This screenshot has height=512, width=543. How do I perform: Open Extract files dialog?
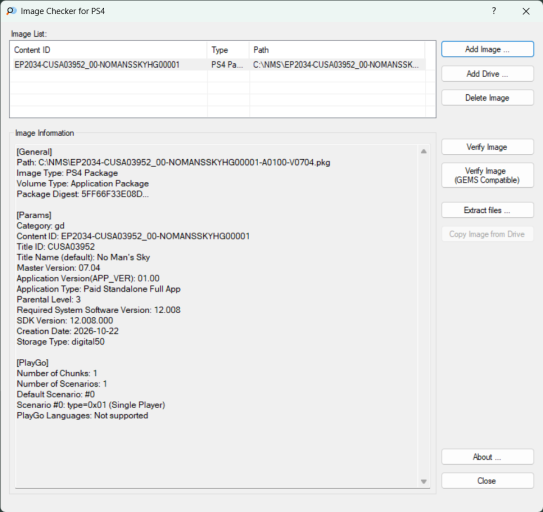487,210
